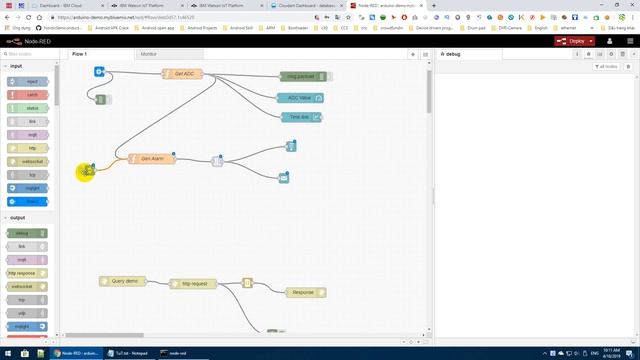Image resolution: width=640 pixels, height=360 pixels.
Task: Open the taskbar notification center
Action: click(x=630, y=353)
